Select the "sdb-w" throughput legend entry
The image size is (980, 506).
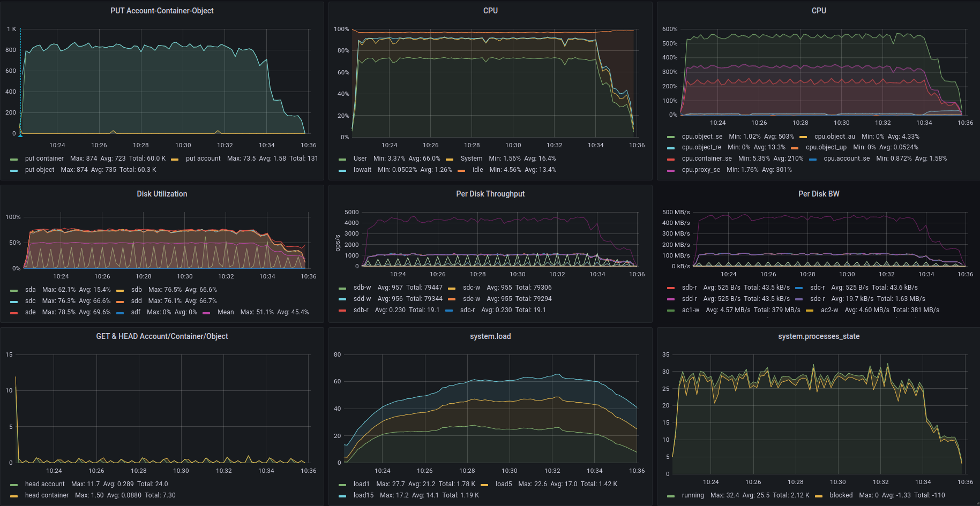click(362, 288)
